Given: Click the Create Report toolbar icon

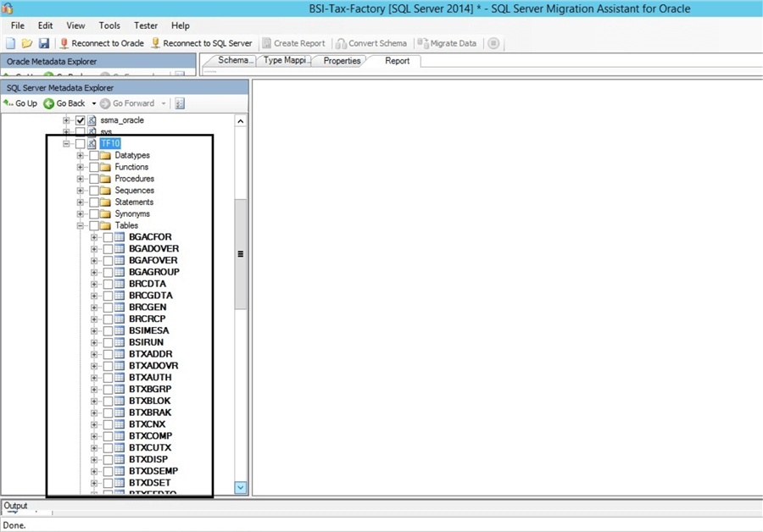Looking at the screenshot, I should pyautogui.click(x=293, y=42).
